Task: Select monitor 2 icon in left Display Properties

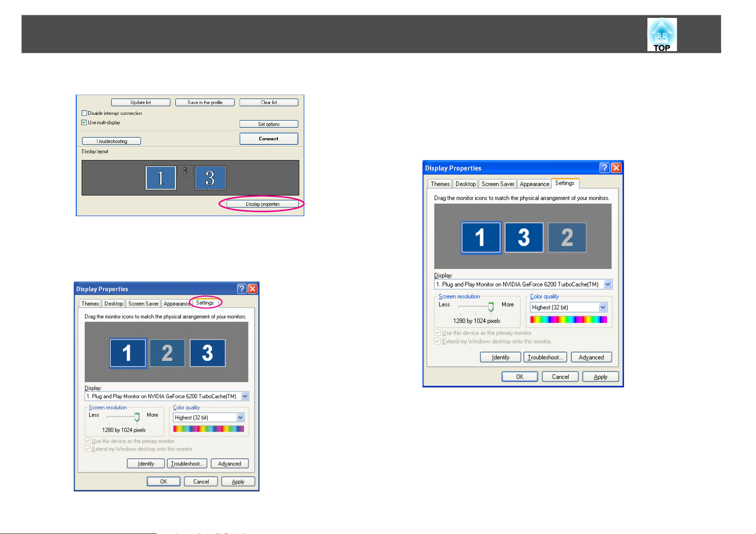Action: (167, 353)
